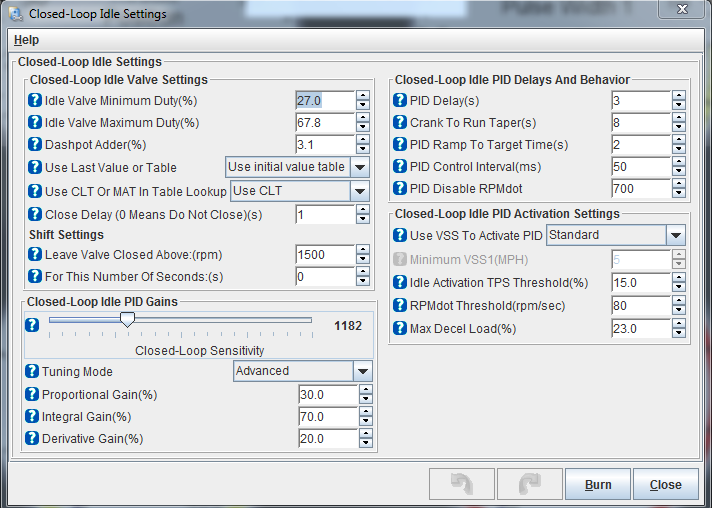Click the undo arrow button
This screenshot has width=712, height=508.
point(462,484)
